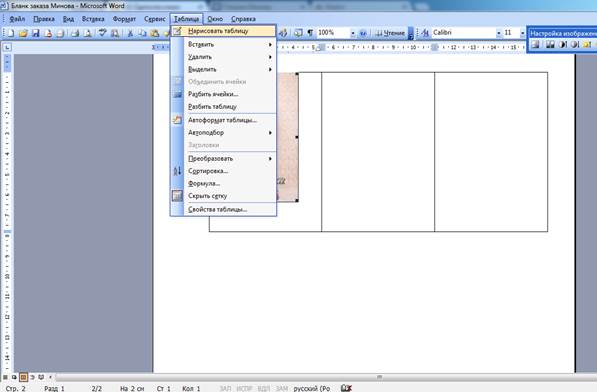Choose Сортировка... from table menu
597x392 pixels.
223,171
